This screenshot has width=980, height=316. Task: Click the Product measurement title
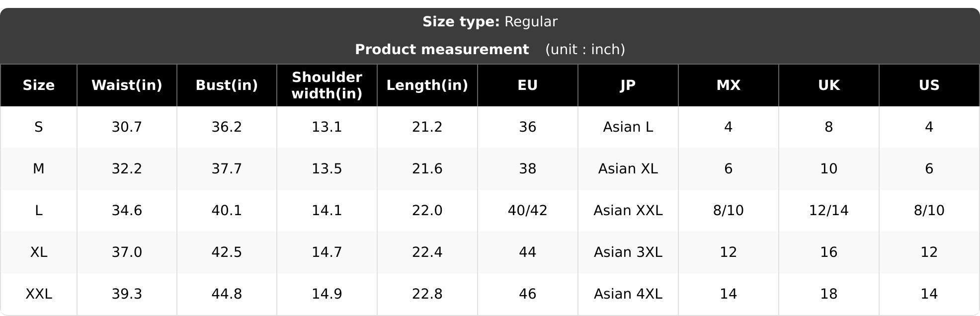point(442,50)
